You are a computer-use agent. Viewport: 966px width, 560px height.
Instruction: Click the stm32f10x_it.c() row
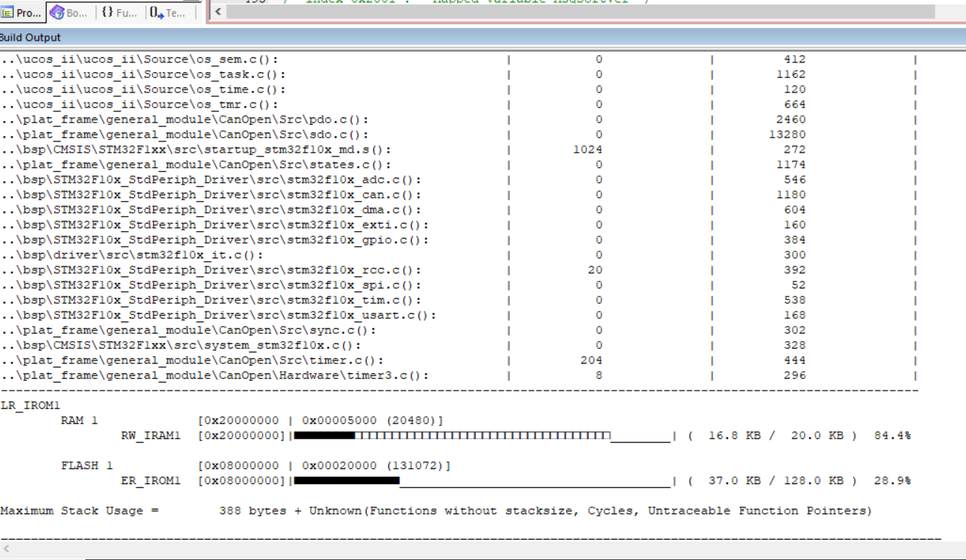(x=458, y=254)
